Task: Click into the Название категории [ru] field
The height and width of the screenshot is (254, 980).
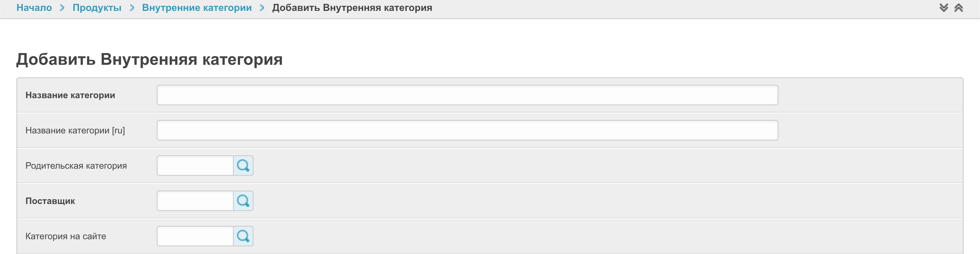Action: [x=467, y=130]
